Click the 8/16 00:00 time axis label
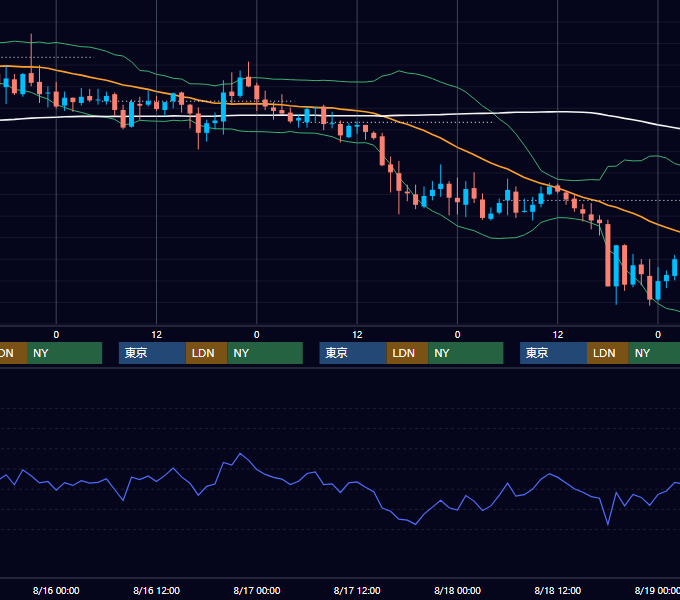Image resolution: width=680 pixels, height=600 pixels. pyautogui.click(x=56, y=590)
